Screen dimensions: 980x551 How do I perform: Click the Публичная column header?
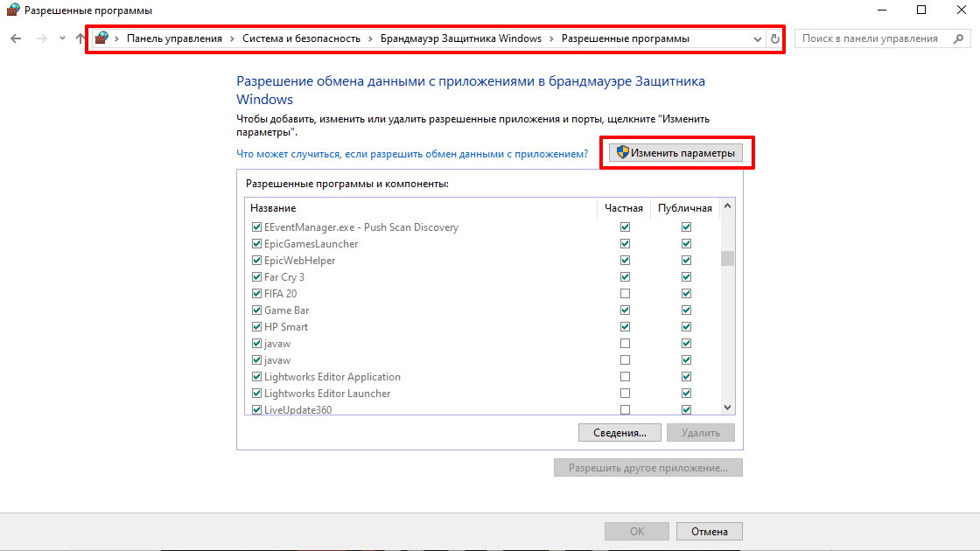pyautogui.click(x=685, y=208)
